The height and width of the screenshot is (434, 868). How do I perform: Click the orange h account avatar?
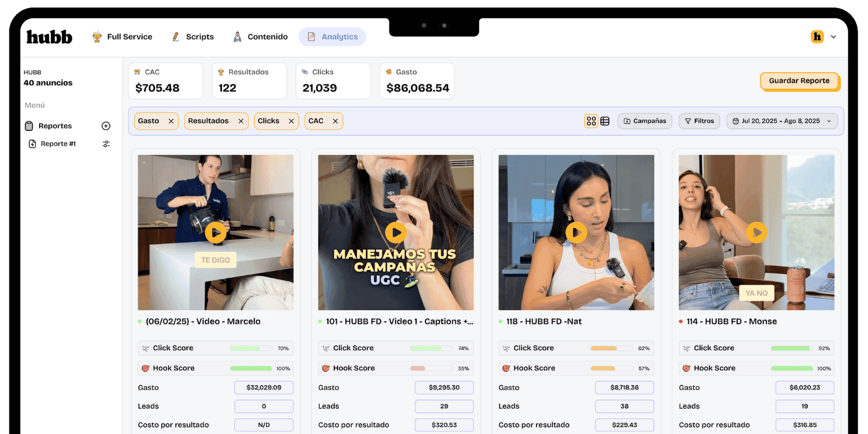[817, 37]
